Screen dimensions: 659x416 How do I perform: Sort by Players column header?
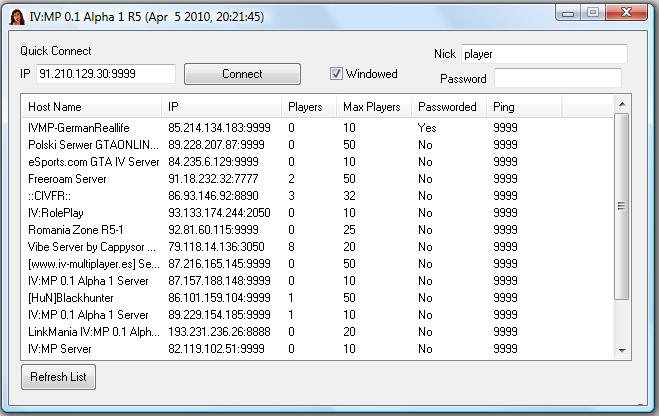coord(309,107)
